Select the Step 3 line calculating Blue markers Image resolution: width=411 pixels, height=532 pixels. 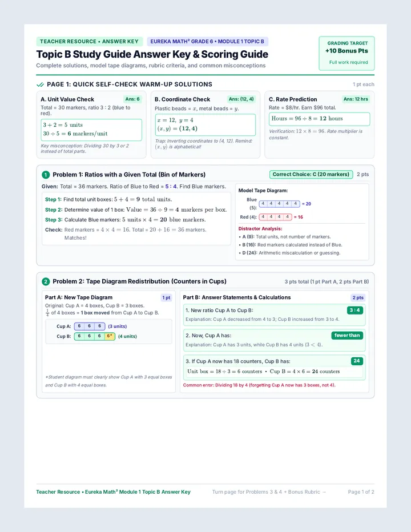click(x=125, y=220)
